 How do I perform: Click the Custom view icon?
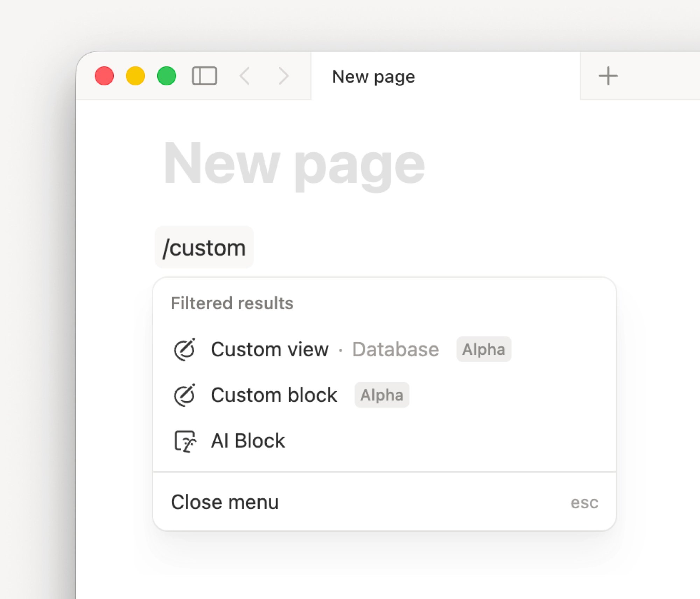pyautogui.click(x=184, y=349)
